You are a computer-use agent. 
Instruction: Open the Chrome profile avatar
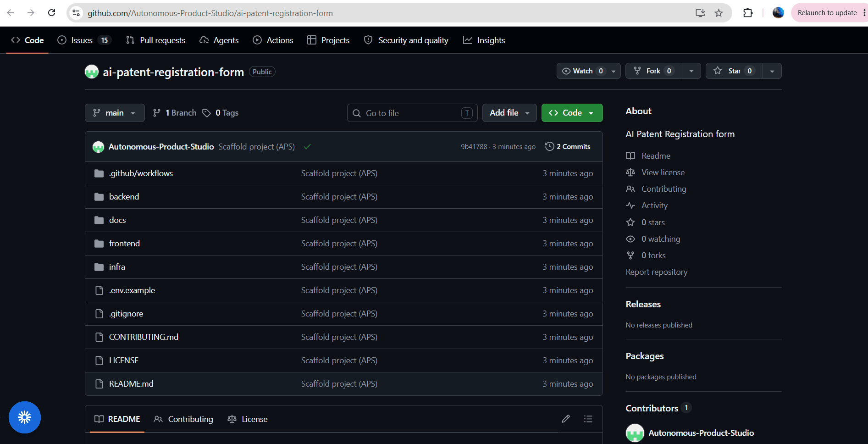tap(778, 13)
